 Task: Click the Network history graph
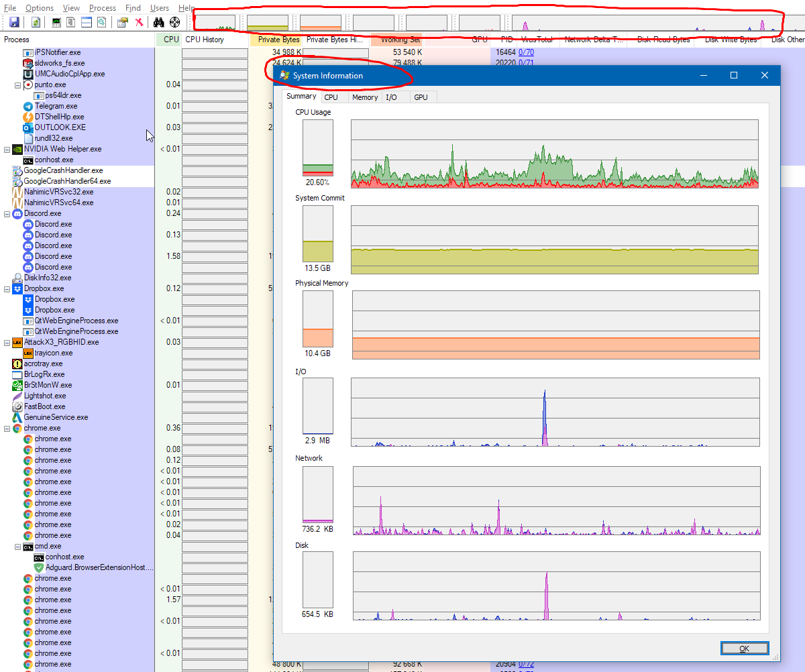pyautogui.click(x=557, y=500)
